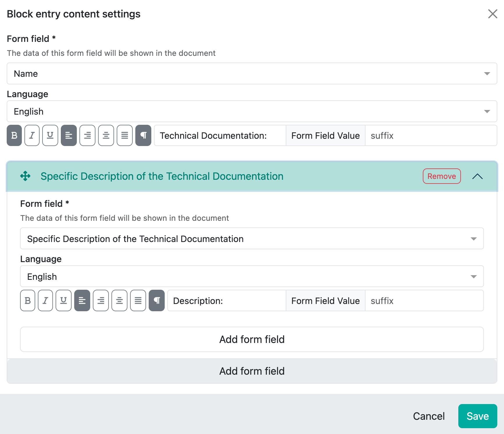
Task: Click the move handle of Specific Description block
Action: coord(25,176)
